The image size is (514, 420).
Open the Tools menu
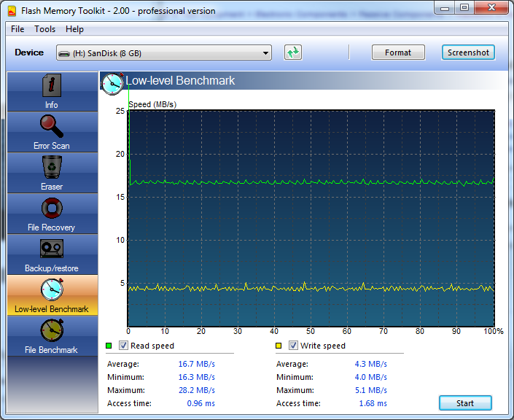click(x=45, y=29)
